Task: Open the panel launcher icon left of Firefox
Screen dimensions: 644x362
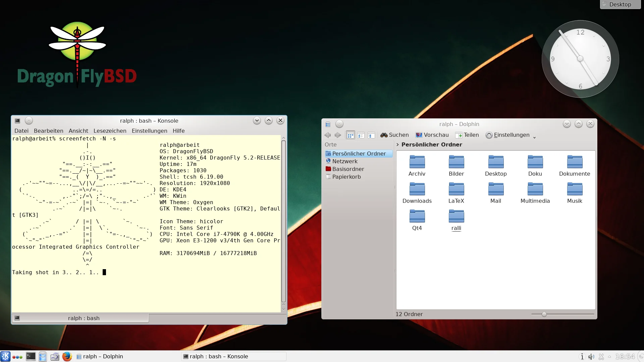Action: 55,357
